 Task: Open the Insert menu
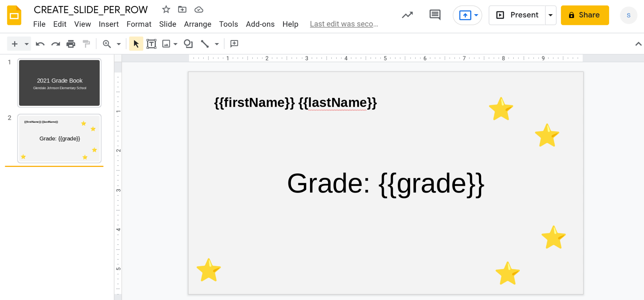click(109, 24)
